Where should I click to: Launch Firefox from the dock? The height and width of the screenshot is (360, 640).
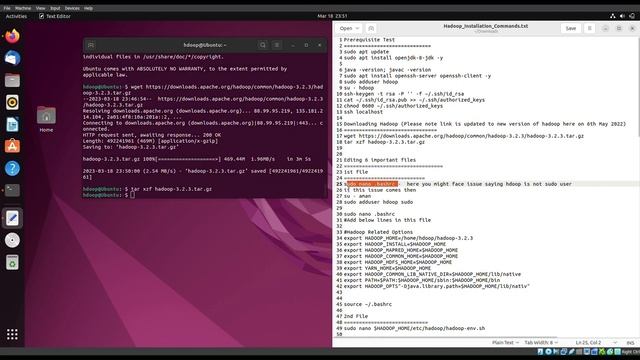pos(12,36)
